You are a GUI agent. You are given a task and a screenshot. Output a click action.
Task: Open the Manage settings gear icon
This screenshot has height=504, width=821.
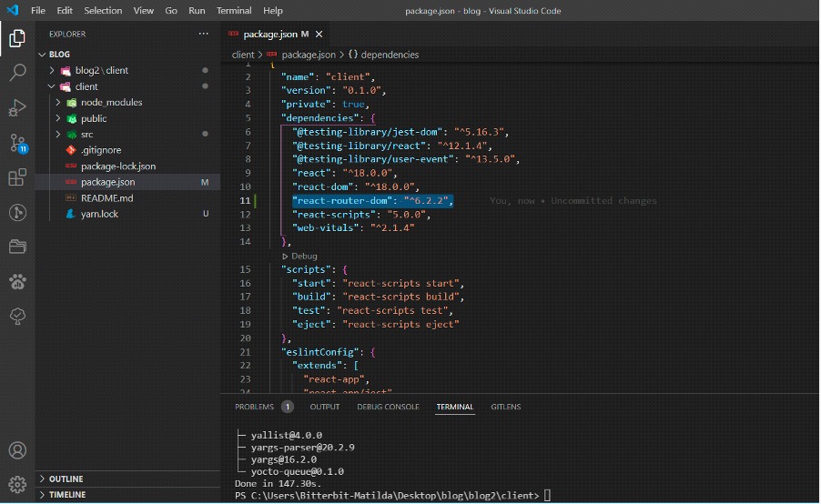[17, 484]
